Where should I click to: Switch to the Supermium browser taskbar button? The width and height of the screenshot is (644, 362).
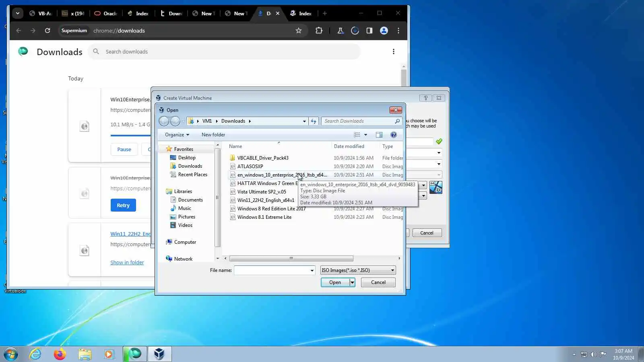134,354
